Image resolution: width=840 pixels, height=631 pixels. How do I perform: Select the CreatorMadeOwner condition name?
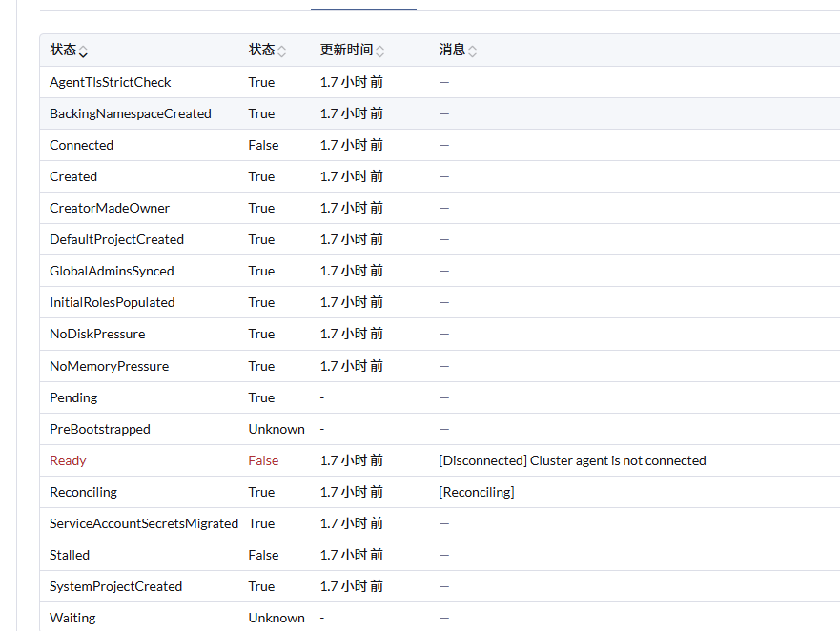(110, 209)
